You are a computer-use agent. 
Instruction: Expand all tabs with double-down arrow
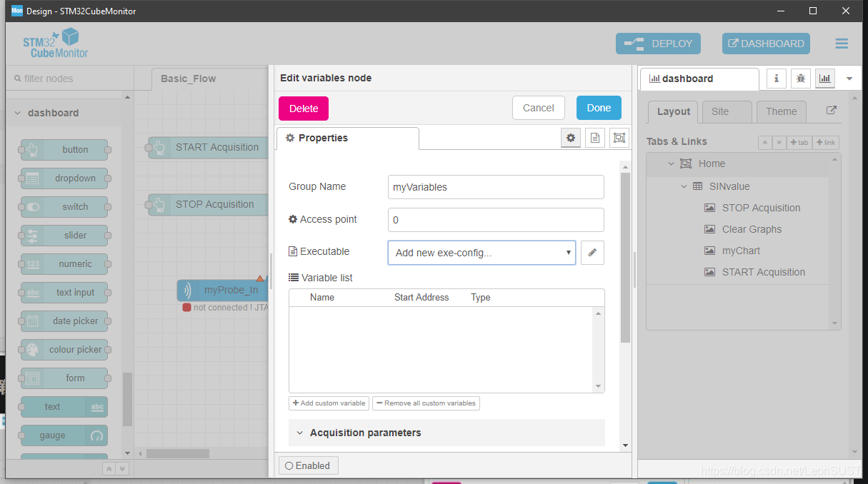pyautogui.click(x=779, y=143)
